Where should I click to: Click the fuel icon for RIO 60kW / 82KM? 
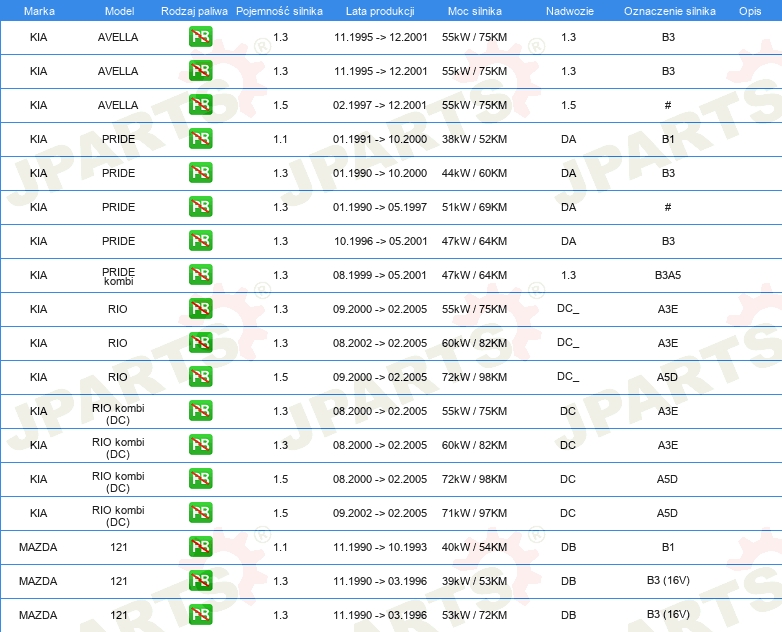click(200, 343)
